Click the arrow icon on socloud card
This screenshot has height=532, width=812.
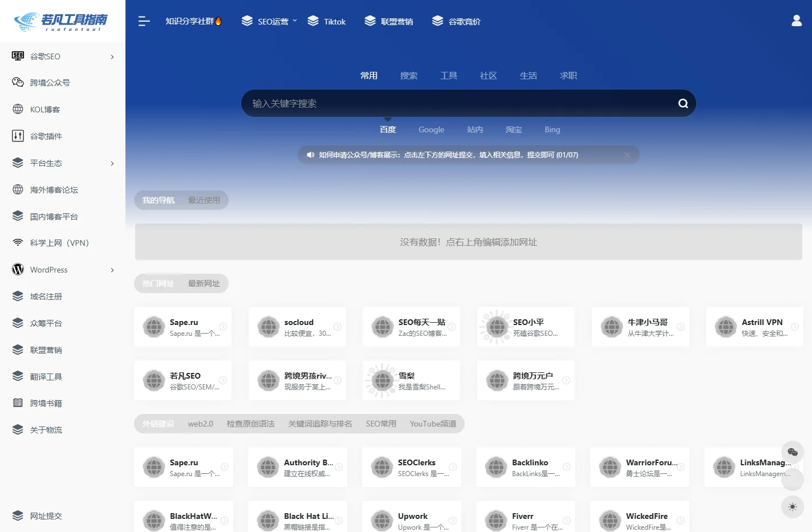point(338,327)
